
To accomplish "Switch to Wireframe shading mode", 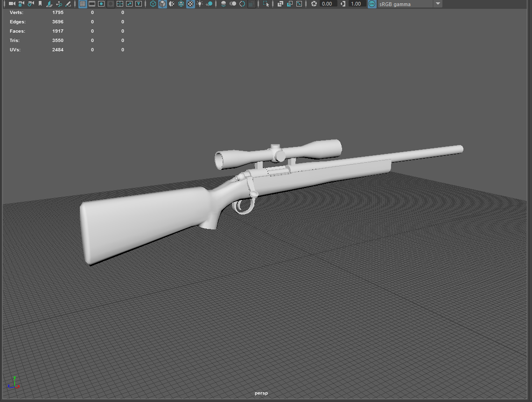I will 153,4.
